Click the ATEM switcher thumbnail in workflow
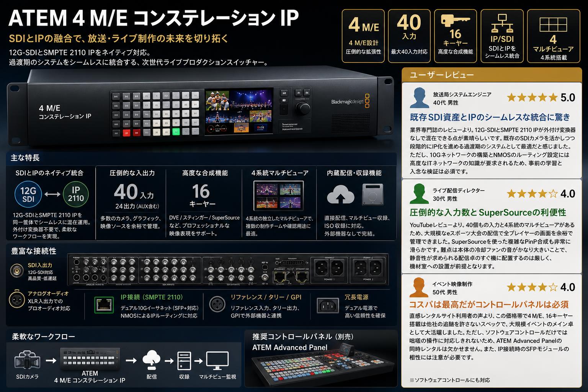 [x=90, y=359]
